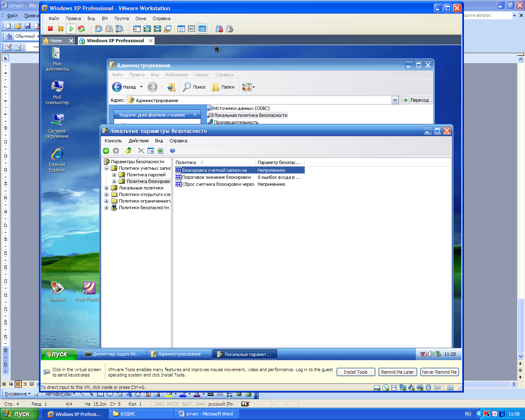Expand Политика паролей tree node
The height and width of the screenshot is (420, 525).
point(114,175)
